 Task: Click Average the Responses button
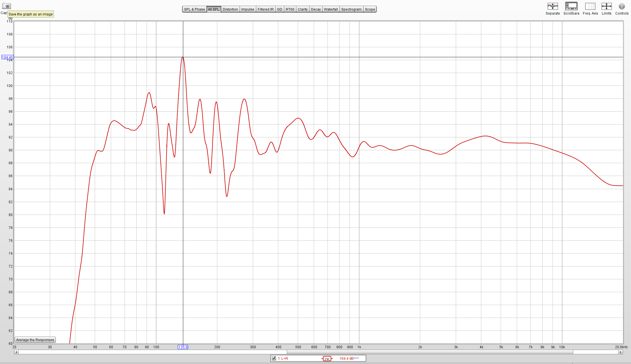coord(35,340)
